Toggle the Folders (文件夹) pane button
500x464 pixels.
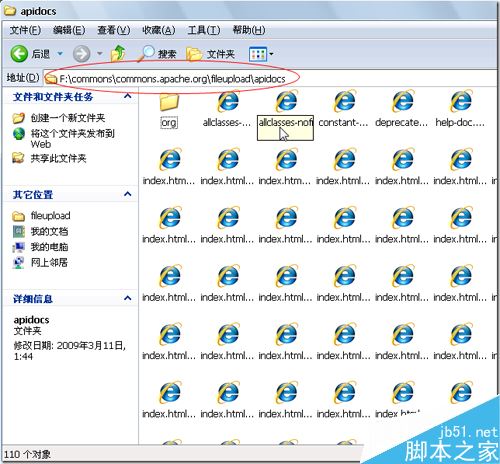click(210, 54)
